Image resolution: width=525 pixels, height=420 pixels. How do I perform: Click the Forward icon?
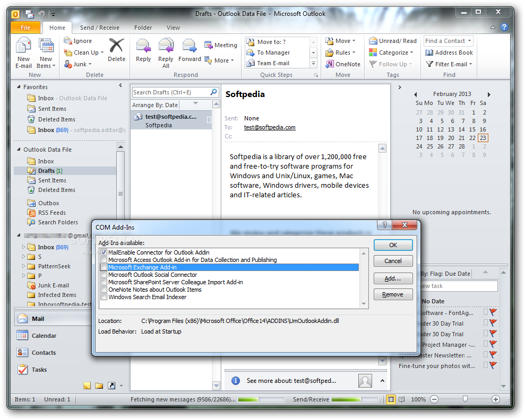pos(189,46)
